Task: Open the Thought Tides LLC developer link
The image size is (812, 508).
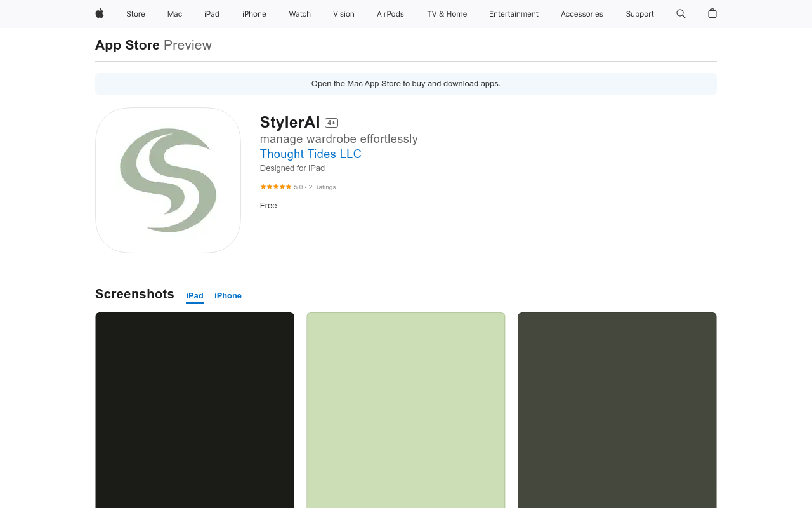Action: 311,154
